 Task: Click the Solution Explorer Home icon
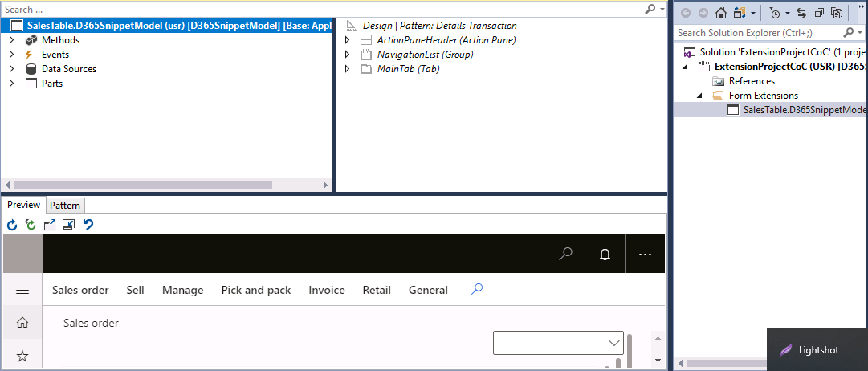(x=721, y=14)
